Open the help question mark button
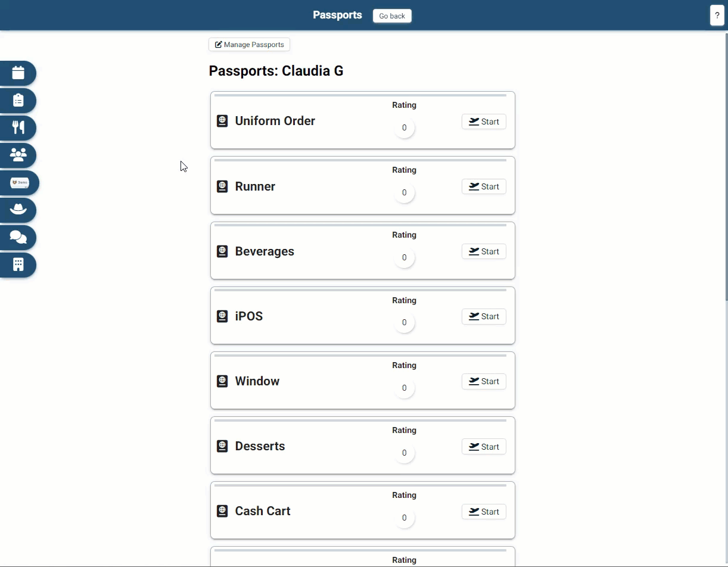This screenshot has width=728, height=567. click(x=717, y=15)
